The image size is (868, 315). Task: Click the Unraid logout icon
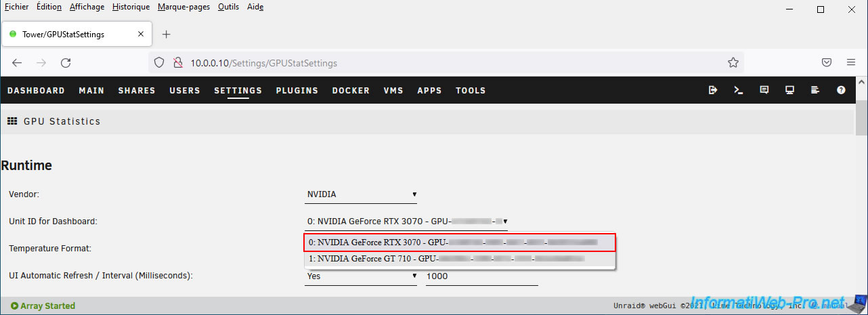[x=713, y=90]
